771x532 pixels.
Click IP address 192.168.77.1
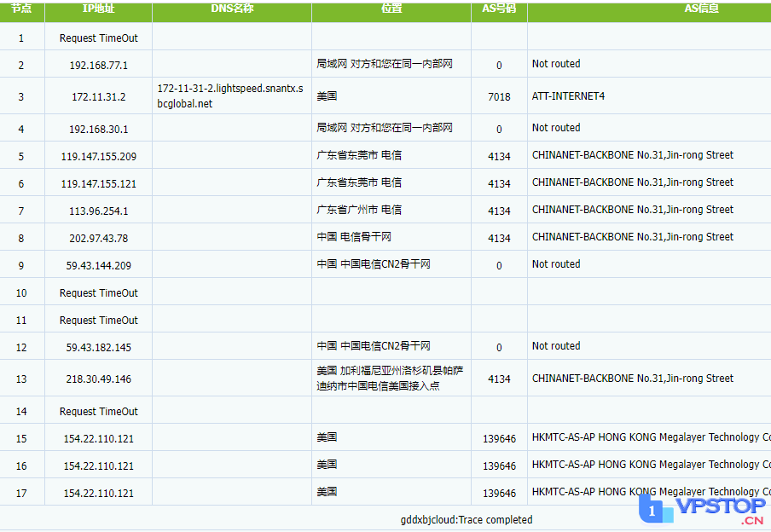[x=98, y=65]
